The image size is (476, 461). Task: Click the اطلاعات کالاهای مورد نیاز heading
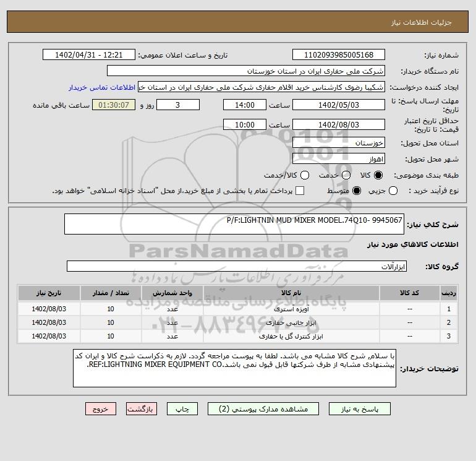pos(412,244)
